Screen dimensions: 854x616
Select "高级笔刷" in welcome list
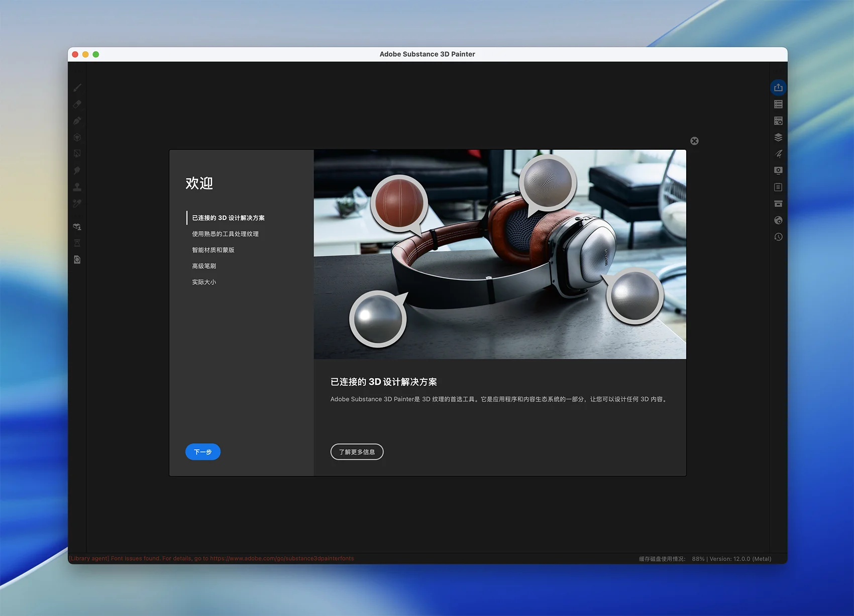tap(204, 266)
